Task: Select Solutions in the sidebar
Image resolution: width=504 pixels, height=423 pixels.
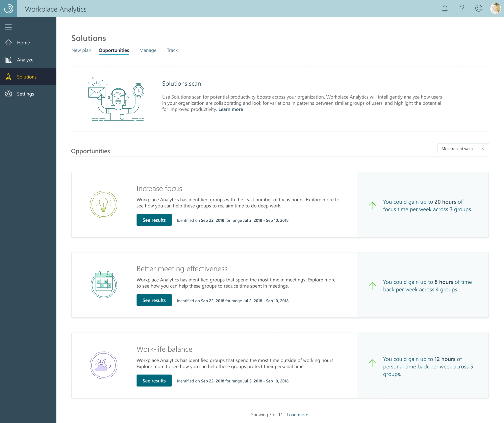Action: coord(27,77)
